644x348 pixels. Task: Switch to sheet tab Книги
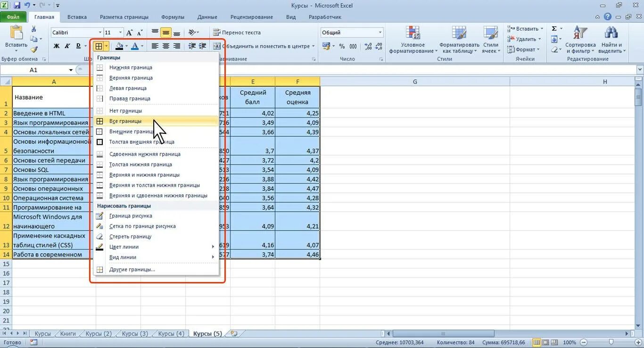click(68, 333)
